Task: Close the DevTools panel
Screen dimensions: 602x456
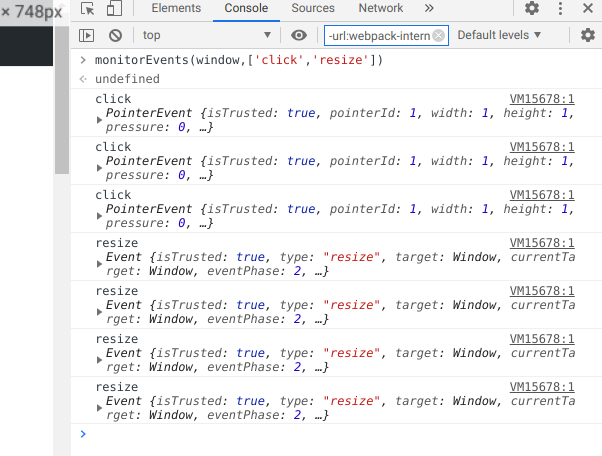Action: coord(587,9)
